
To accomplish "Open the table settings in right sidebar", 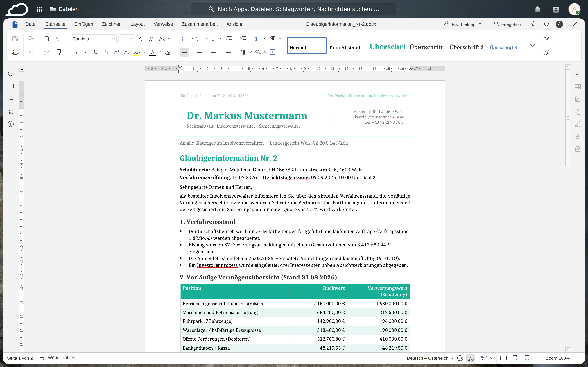I will pyautogui.click(x=578, y=87).
